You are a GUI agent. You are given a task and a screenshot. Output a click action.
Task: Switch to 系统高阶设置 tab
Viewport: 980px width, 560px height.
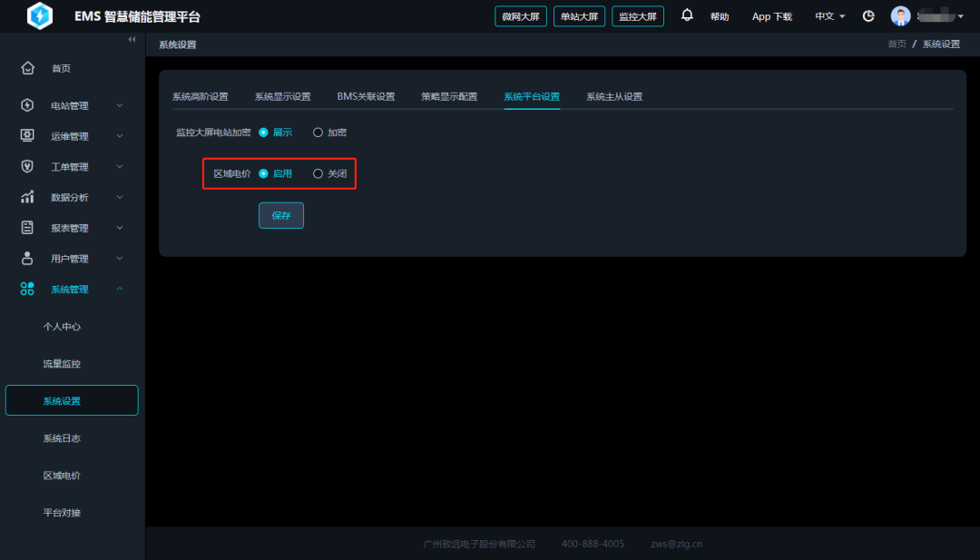[200, 97]
